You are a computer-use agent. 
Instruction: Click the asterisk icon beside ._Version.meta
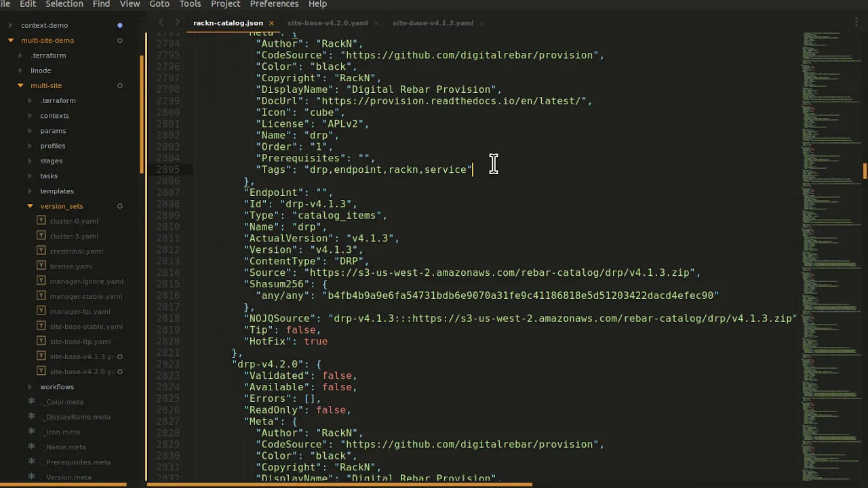31,476
